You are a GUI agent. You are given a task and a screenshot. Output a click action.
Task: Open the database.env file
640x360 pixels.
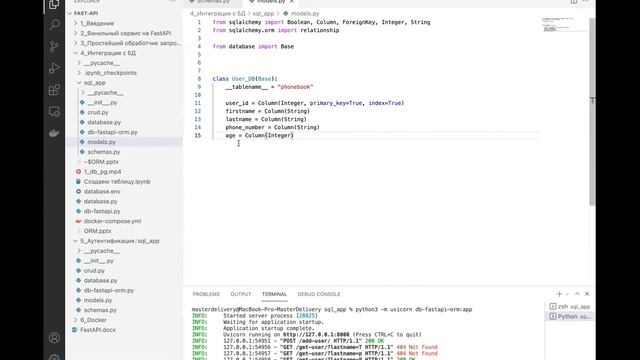coord(102,191)
